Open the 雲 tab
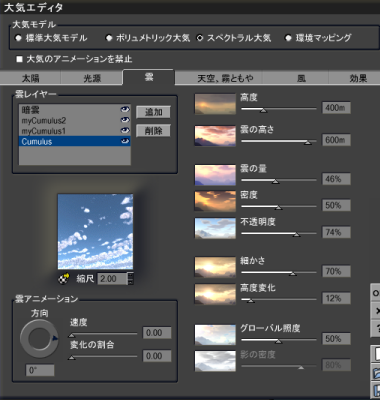The height and width of the screenshot is (400, 380). [149, 77]
